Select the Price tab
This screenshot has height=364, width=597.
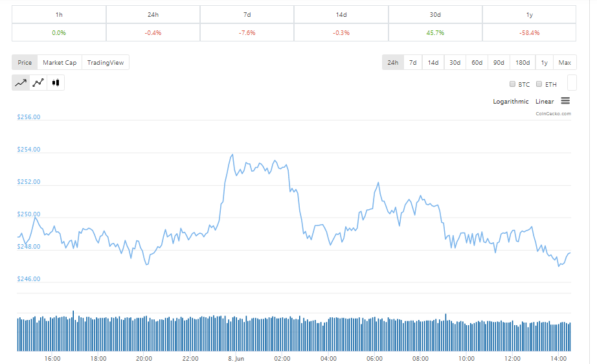tap(25, 63)
